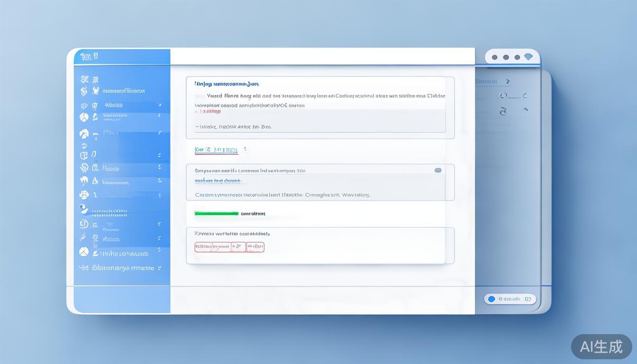Click the power-like icon in the bottom-right pill
This screenshot has width=637, height=364.
[528, 299]
